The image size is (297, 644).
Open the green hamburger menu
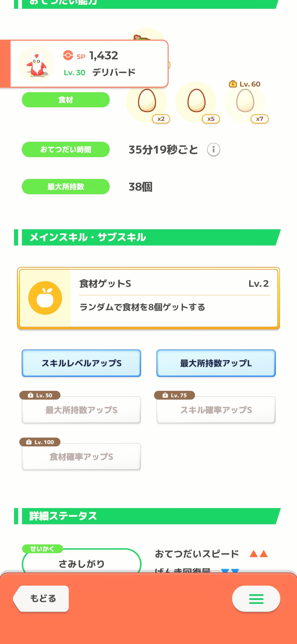[x=256, y=599]
